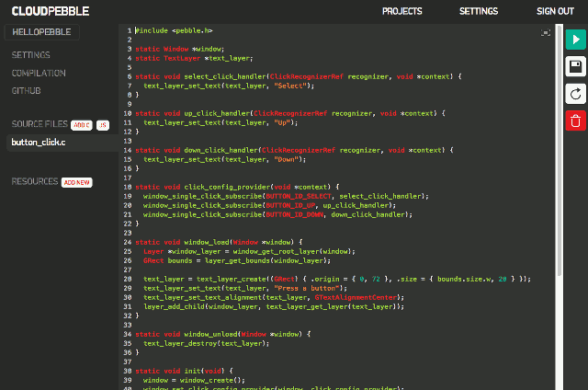Open the Projects menu in the top bar

[401, 11]
